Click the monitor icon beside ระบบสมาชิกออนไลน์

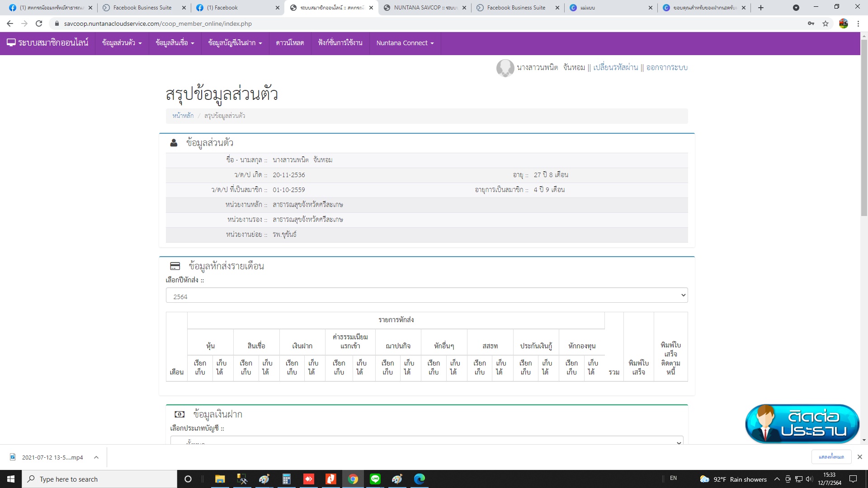coord(11,42)
